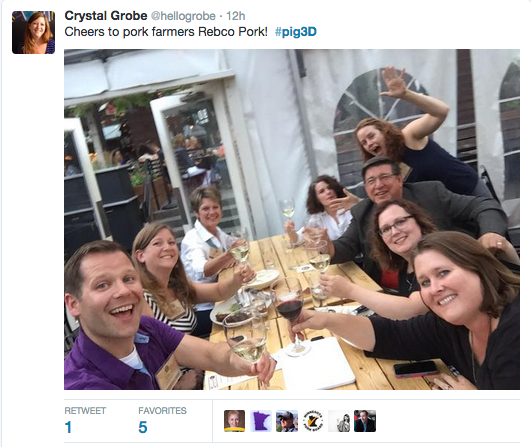Open last favoriter avatar of man in suit

pyautogui.click(x=365, y=421)
